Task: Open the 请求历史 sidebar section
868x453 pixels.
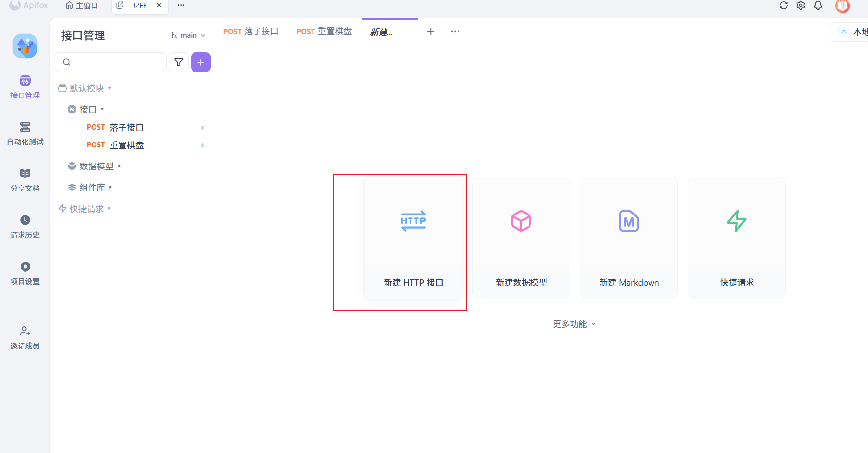Action: (x=25, y=227)
